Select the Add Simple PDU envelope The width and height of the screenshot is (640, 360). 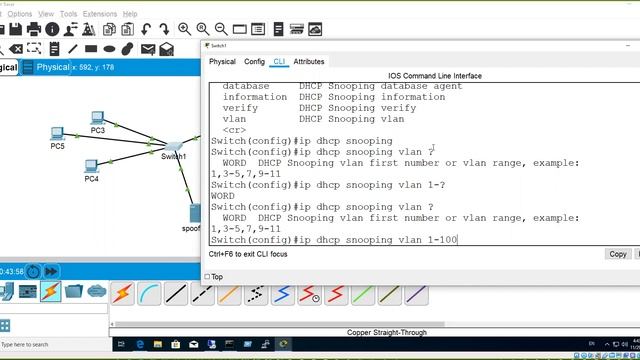tap(148, 49)
